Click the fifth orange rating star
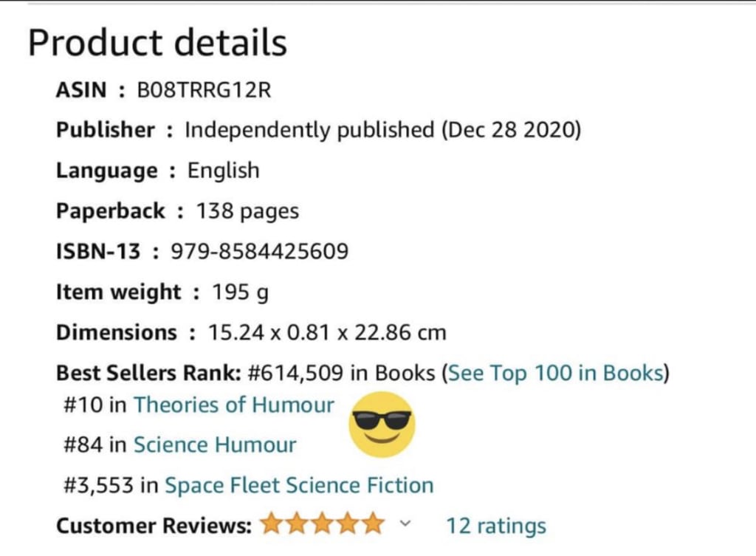The height and width of the screenshot is (556, 756). tap(374, 525)
